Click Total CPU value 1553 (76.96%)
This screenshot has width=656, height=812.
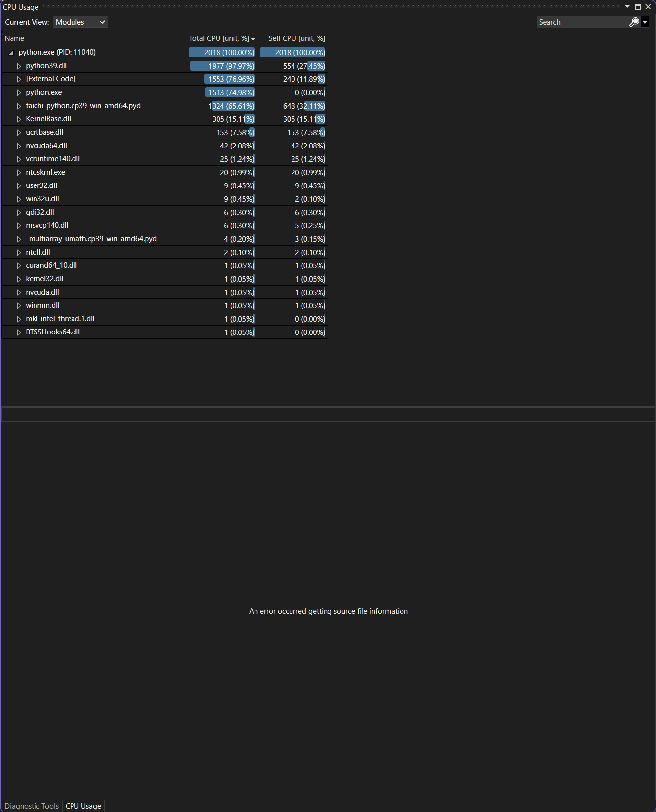(231, 79)
